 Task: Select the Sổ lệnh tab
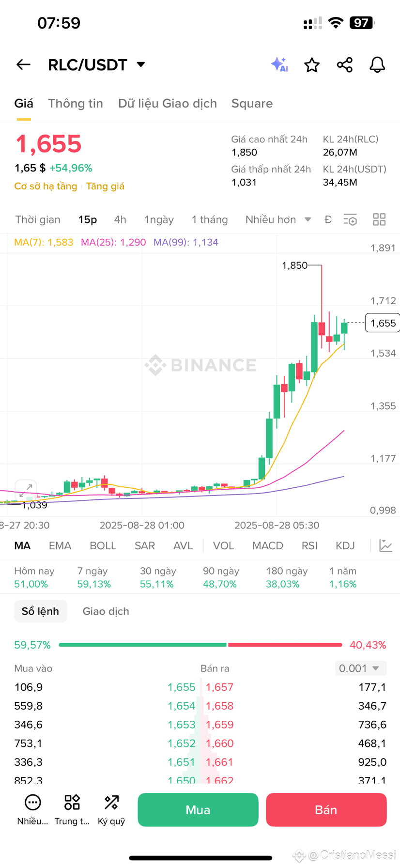tap(41, 611)
